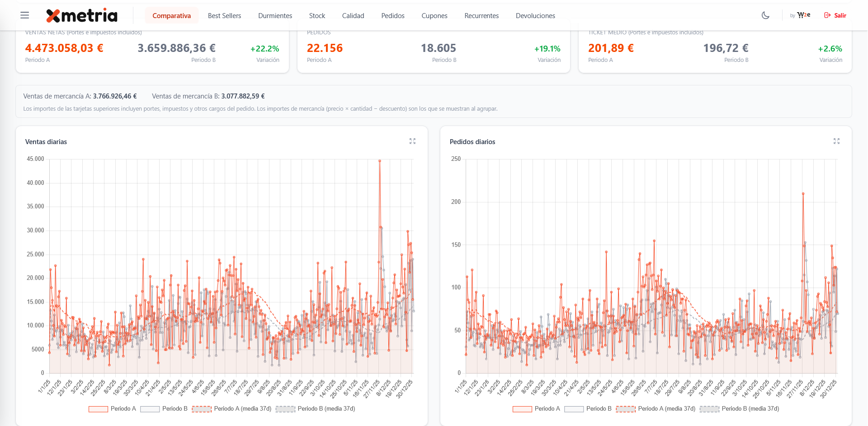Click the W2e brand logo
This screenshot has width=868, height=426.
(803, 15)
